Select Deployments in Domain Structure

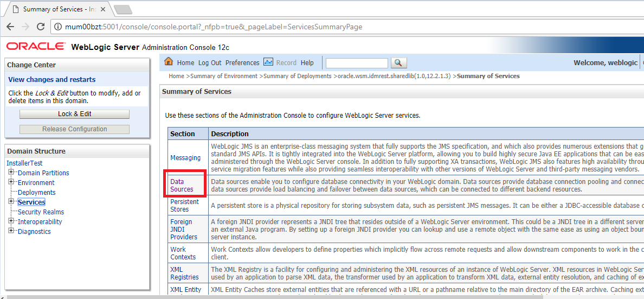tap(36, 193)
